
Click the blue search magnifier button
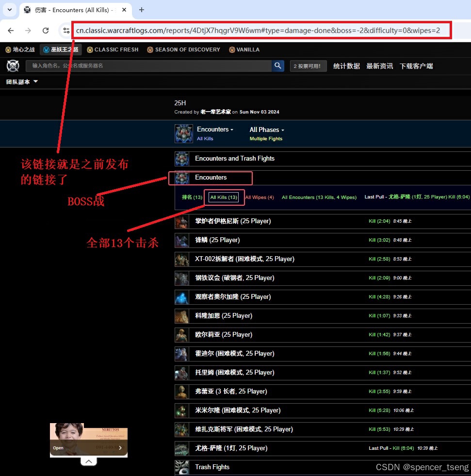277,66
